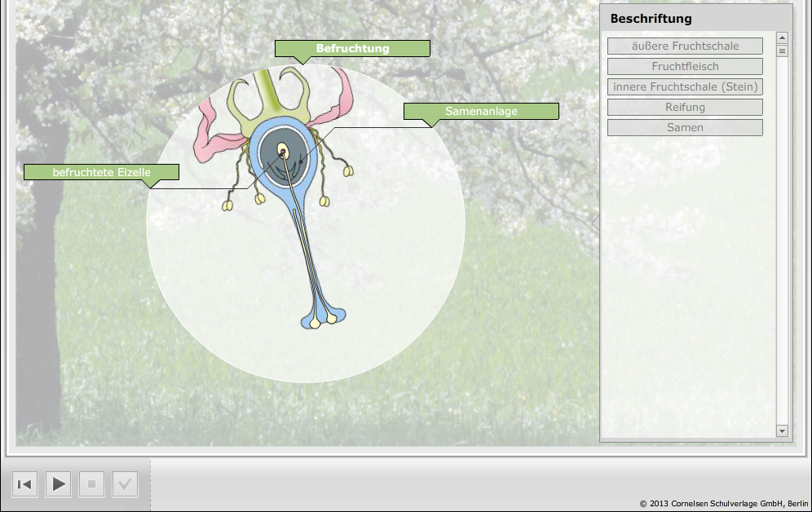812x512 pixels.
Task: Click the 'Samen' label in the list
Action: point(685,128)
